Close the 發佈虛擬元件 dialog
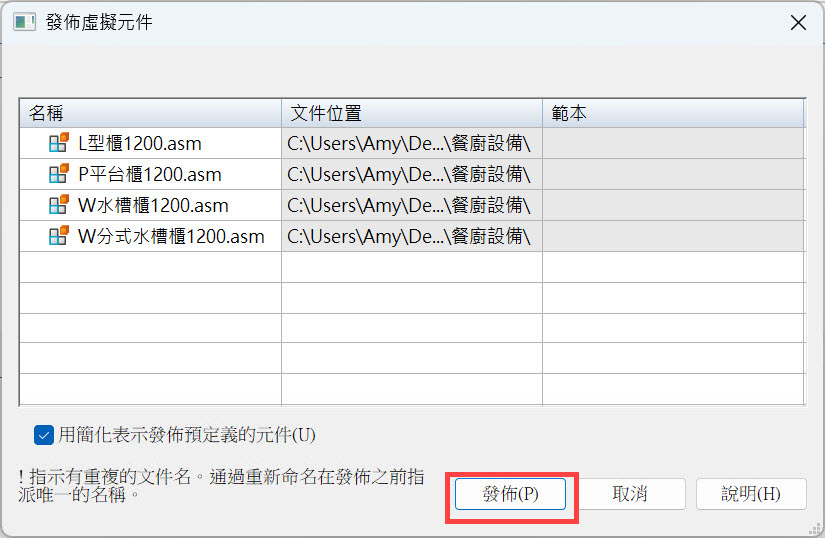The height and width of the screenshot is (538, 825). [798, 22]
